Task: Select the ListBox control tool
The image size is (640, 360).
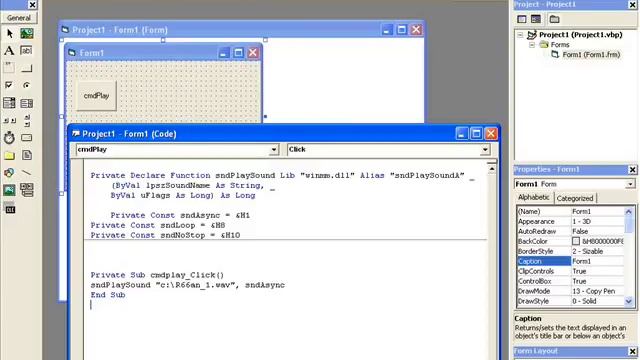Action: pos(27,103)
